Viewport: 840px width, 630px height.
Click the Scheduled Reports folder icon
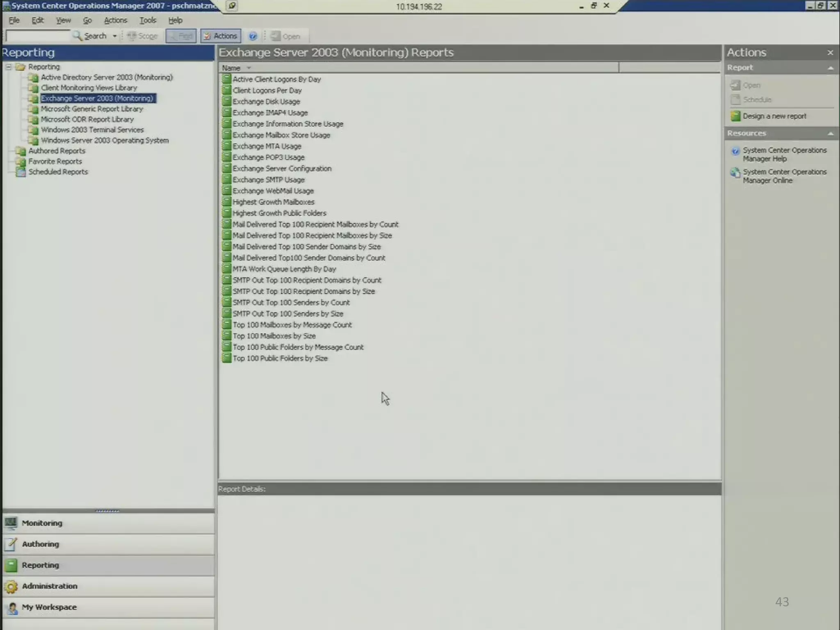(x=21, y=172)
